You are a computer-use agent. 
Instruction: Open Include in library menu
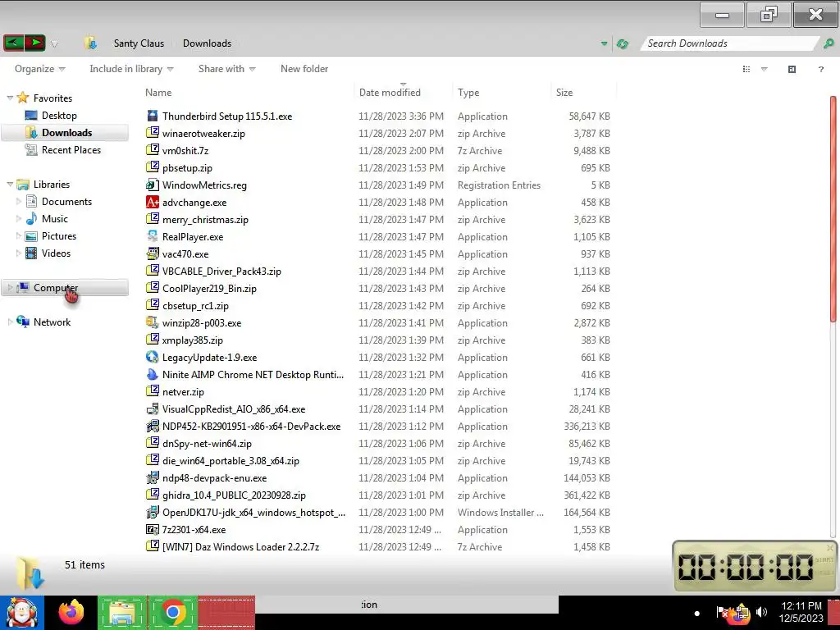[x=131, y=69]
